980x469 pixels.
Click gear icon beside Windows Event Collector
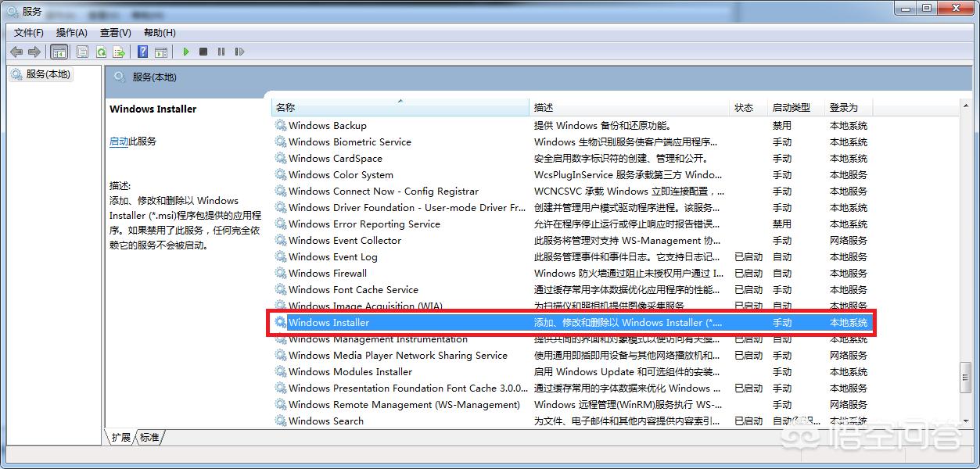click(x=280, y=240)
